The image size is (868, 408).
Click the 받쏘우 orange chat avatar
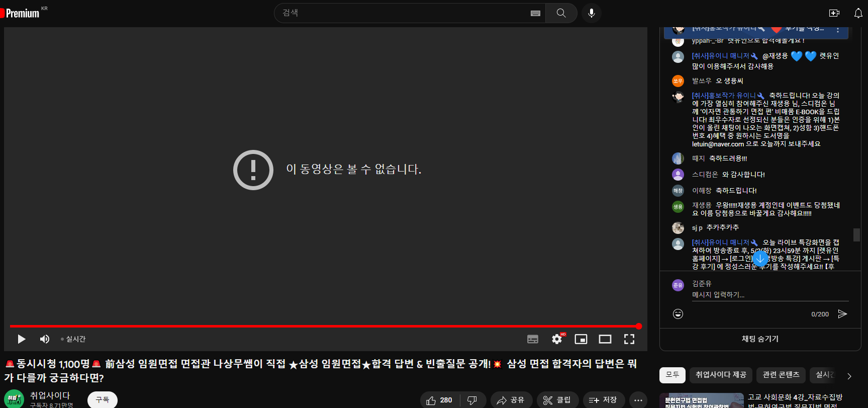[678, 81]
